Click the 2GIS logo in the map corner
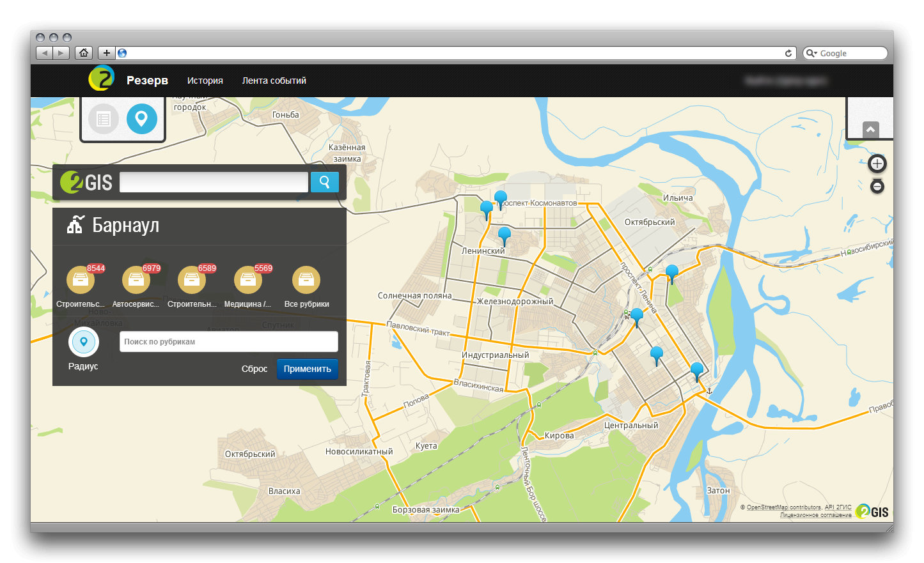The image size is (924, 563). click(872, 511)
